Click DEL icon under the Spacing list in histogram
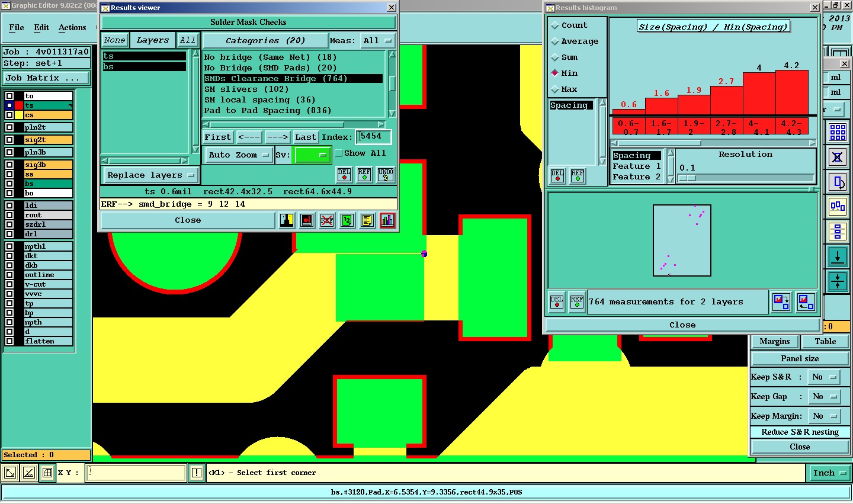The width and height of the screenshot is (853, 504). coord(557,176)
